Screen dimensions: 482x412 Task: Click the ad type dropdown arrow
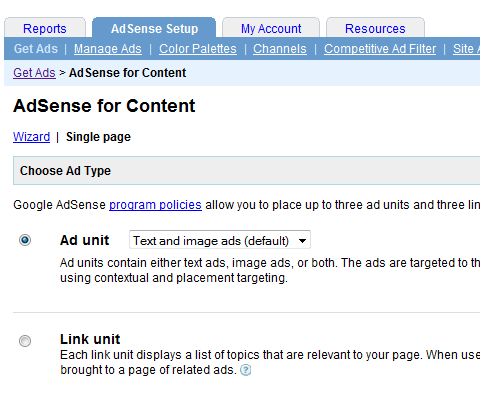[302, 240]
